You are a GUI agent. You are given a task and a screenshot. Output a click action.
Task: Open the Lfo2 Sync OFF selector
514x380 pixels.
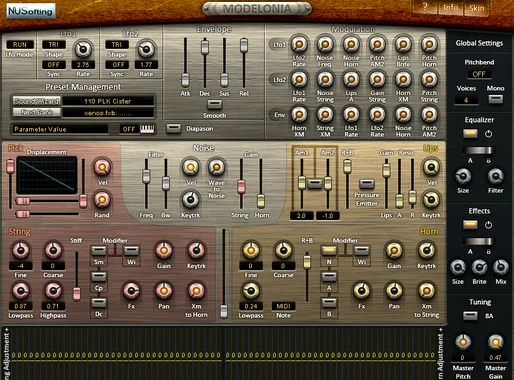click(x=117, y=65)
